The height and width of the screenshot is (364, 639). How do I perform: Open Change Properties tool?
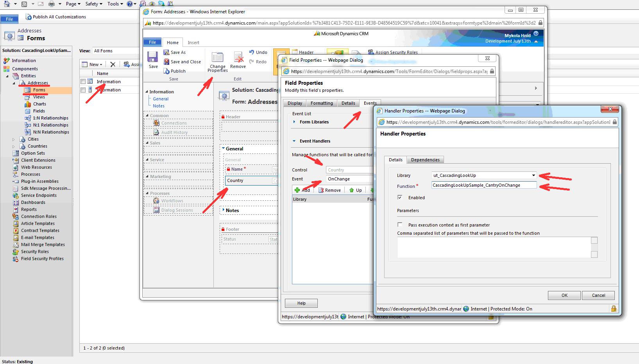click(217, 61)
